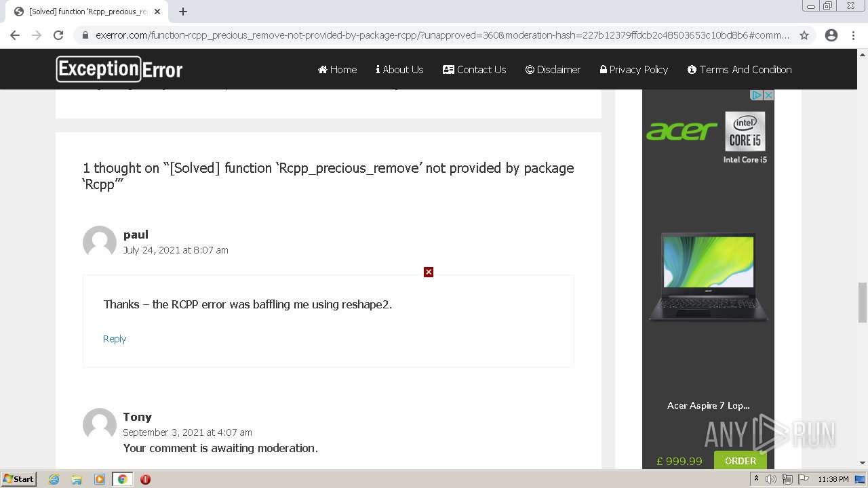Open a new tab with the plus button

pyautogui.click(x=183, y=12)
